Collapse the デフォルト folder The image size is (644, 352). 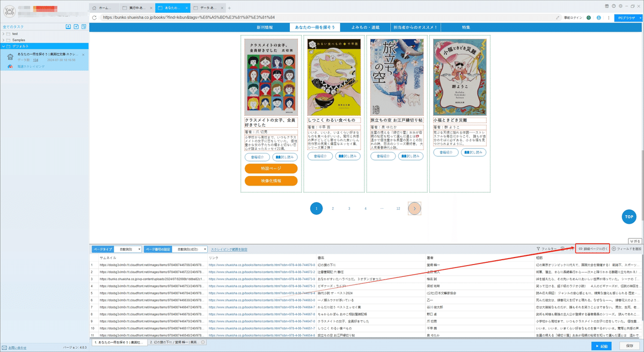tap(3, 46)
